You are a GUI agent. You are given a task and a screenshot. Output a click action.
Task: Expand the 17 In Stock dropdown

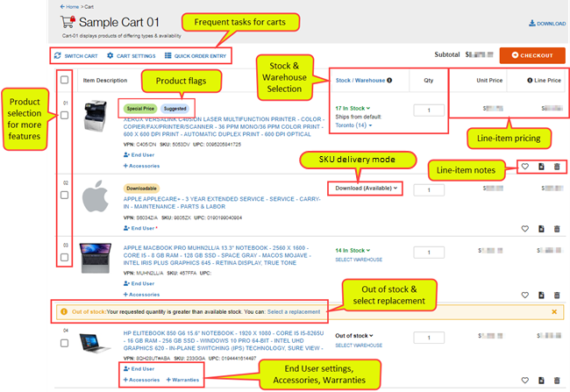pos(353,108)
